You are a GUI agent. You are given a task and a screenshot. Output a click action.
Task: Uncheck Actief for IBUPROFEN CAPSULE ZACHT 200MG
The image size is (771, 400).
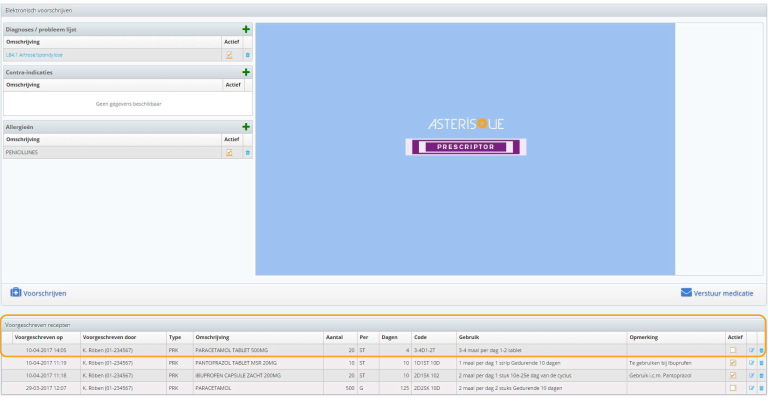[733, 375]
